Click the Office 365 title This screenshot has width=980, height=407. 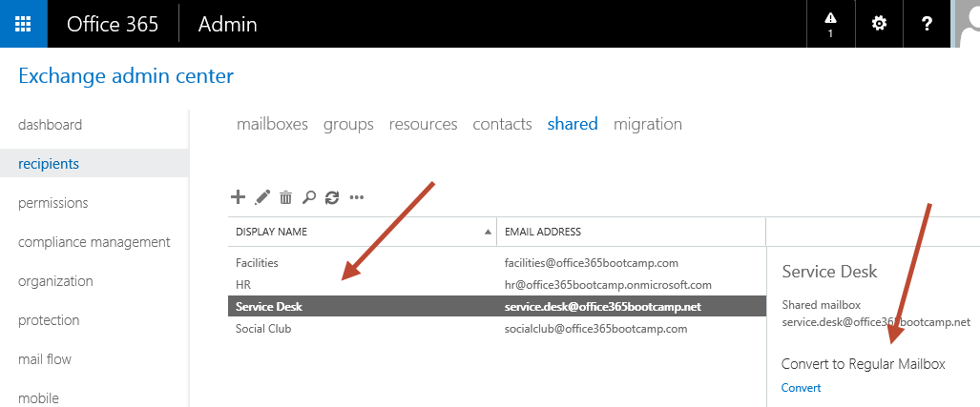coord(113,24)
